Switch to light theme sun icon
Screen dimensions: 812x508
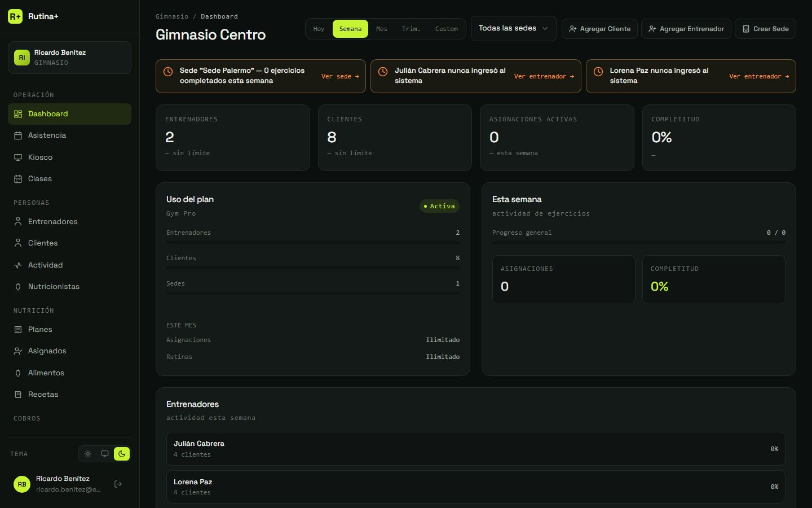click(88, 454)
